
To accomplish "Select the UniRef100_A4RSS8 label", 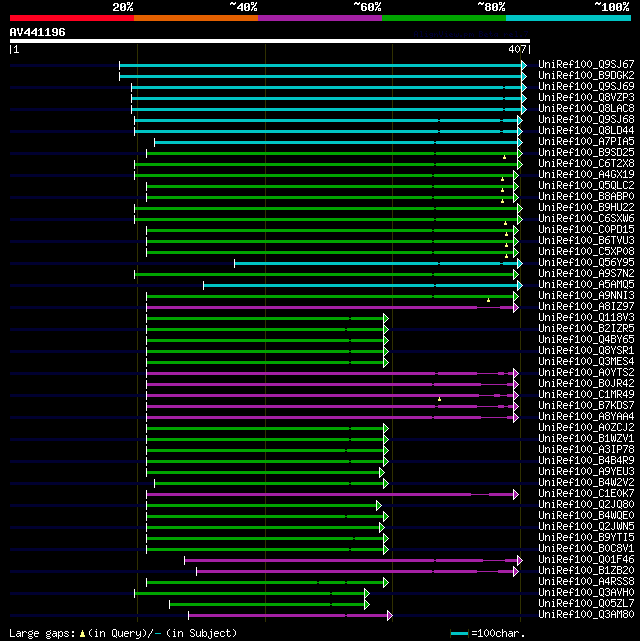I will tap(586, 582).
